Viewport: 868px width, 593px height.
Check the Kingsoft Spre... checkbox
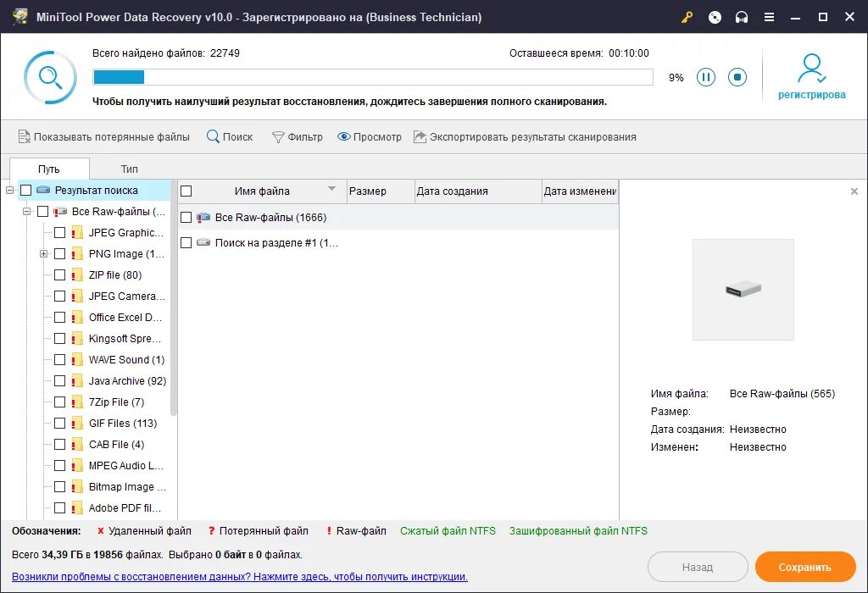coord(60,339)
